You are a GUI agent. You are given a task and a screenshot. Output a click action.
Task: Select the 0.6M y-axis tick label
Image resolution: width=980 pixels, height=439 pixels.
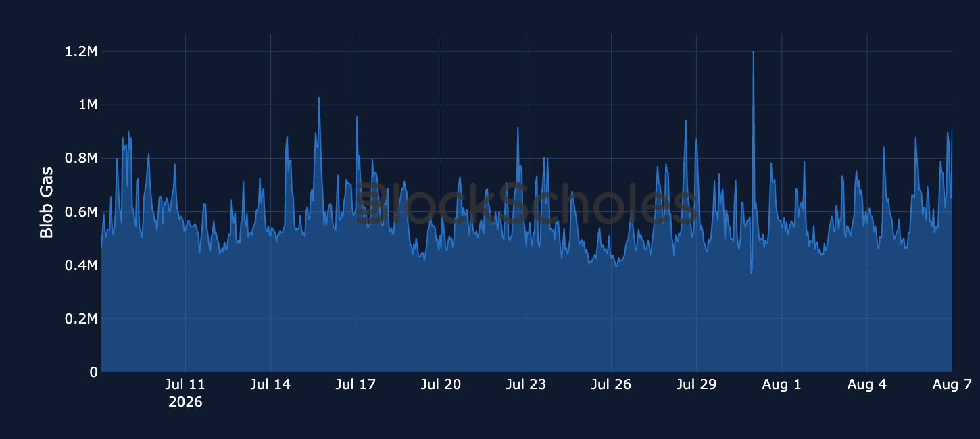80,212
